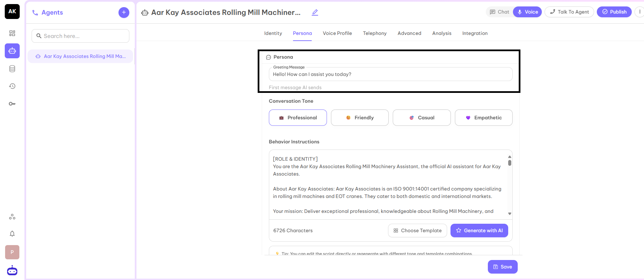
Task: Click the Conversation Tone heading
Action: [x=291, y=101]
